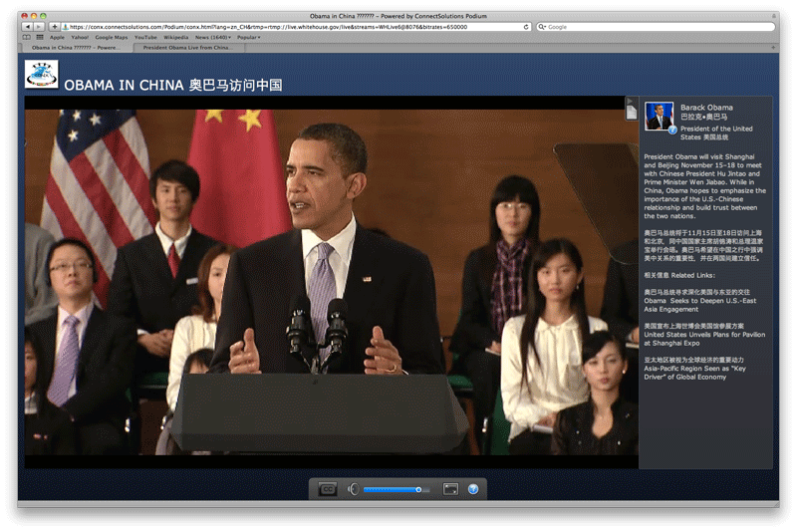
Task: Click the document icon on panel tab
Action: [x=631, y=113]
